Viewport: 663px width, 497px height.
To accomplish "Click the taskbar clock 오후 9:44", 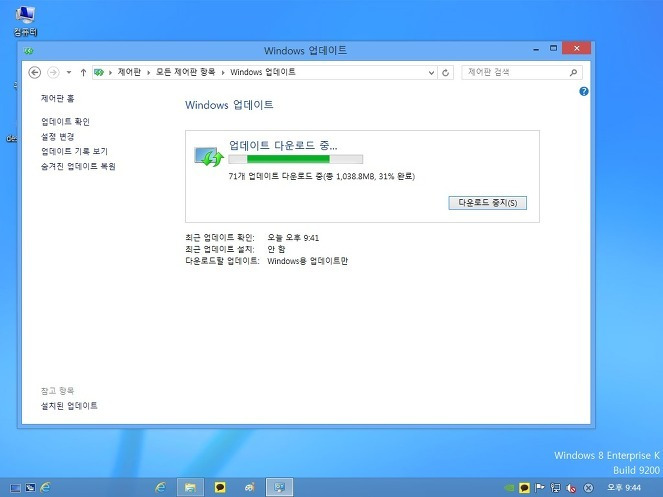I will click(624, 488).
